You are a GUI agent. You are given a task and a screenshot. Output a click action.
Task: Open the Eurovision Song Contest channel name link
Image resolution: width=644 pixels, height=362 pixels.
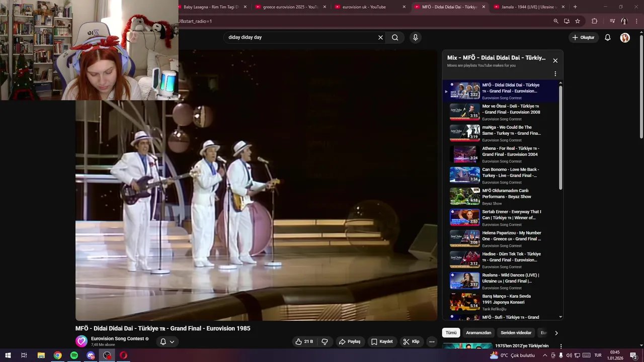click(118, 339)
